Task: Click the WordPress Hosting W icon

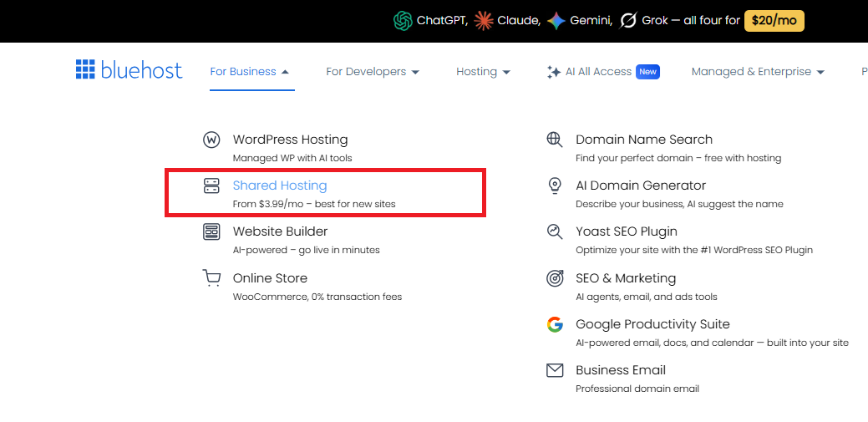Action: [x=211, y=140]
